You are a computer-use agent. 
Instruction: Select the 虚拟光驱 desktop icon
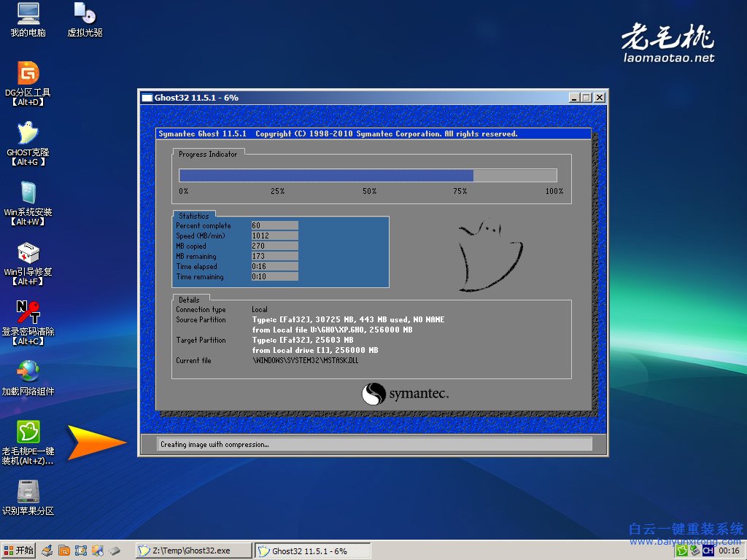[85, 14]
